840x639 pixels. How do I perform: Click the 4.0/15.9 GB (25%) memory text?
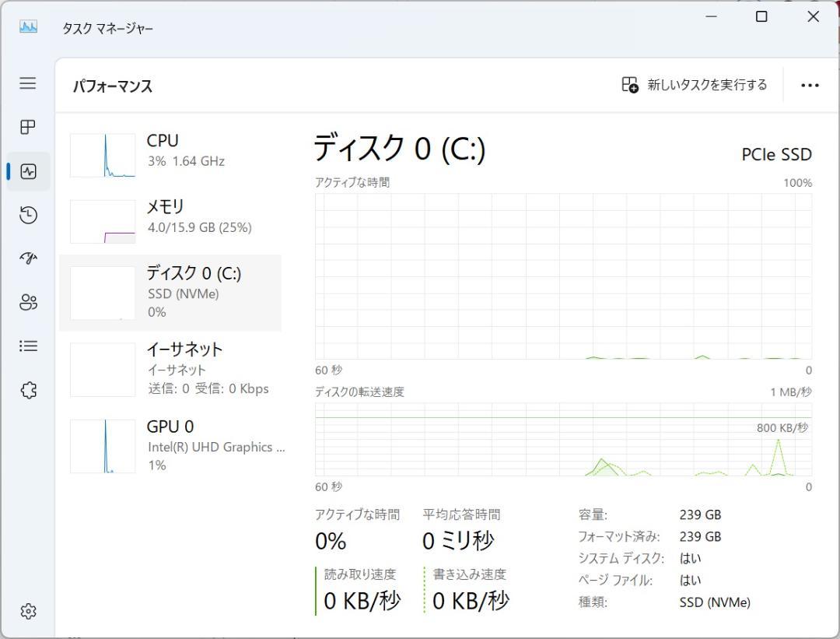pyautogui.click(x=200, y=227)
